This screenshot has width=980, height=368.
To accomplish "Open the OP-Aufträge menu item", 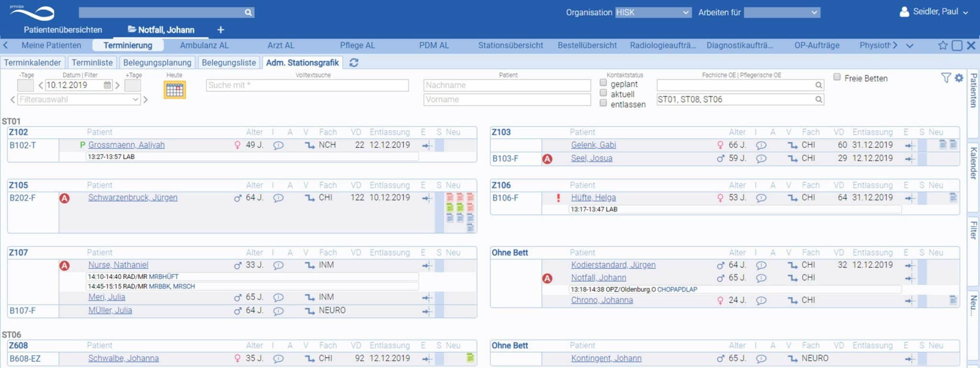I will coord(817,45).
